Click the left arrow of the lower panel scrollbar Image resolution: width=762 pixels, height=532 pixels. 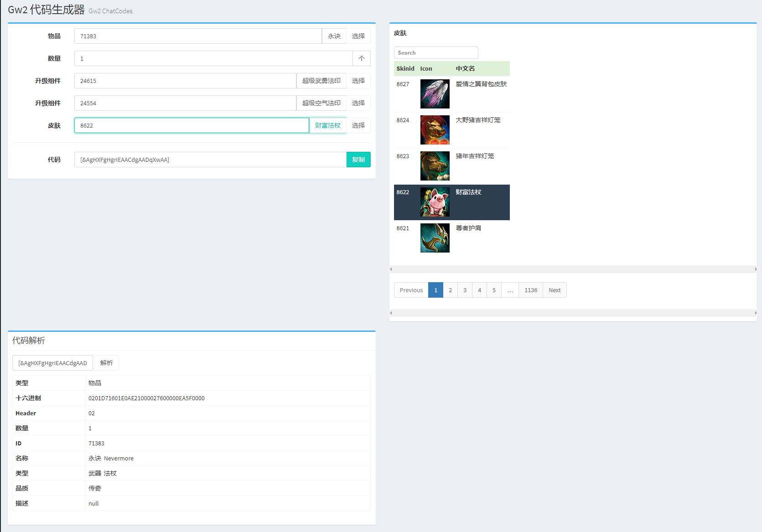[391, 313]
